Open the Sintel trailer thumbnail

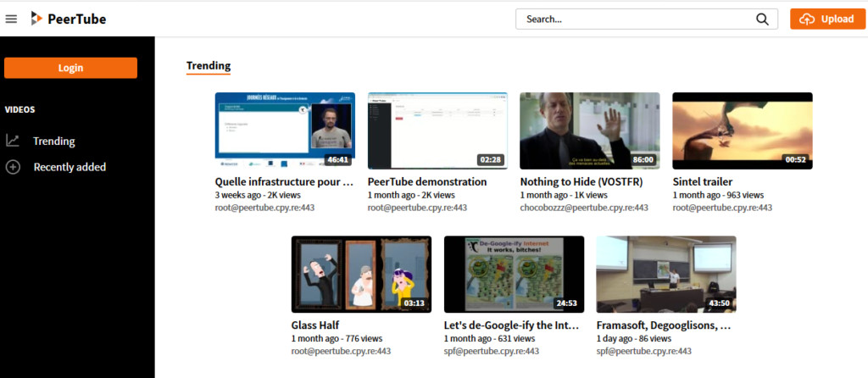point(743,131)
